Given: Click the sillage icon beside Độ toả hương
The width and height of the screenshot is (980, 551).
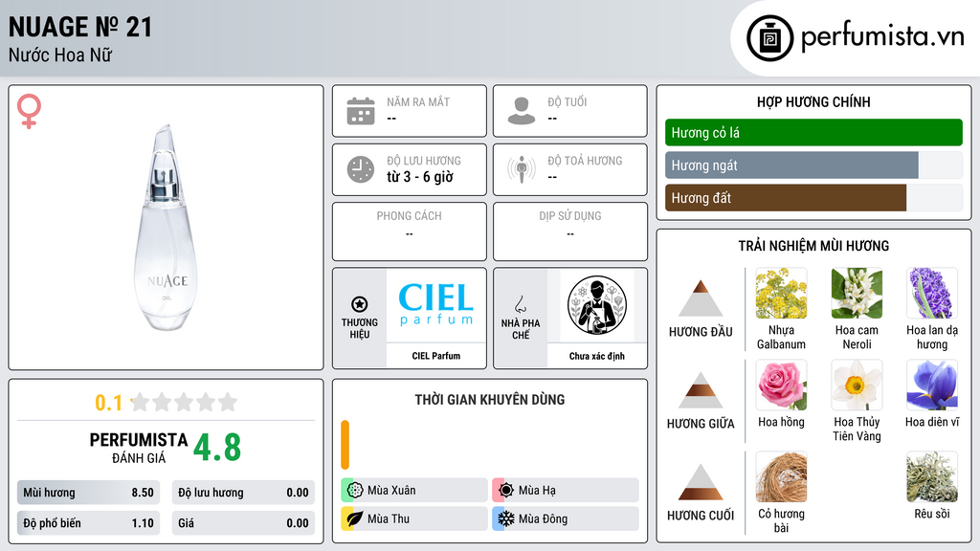Looking at the screenshot, I should click(522, 169).
